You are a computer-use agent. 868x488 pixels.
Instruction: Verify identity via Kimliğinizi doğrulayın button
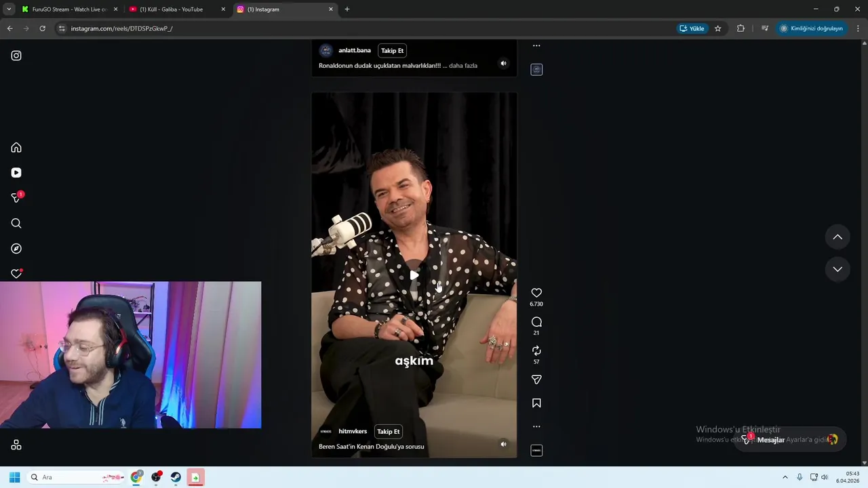coord(812,28)
